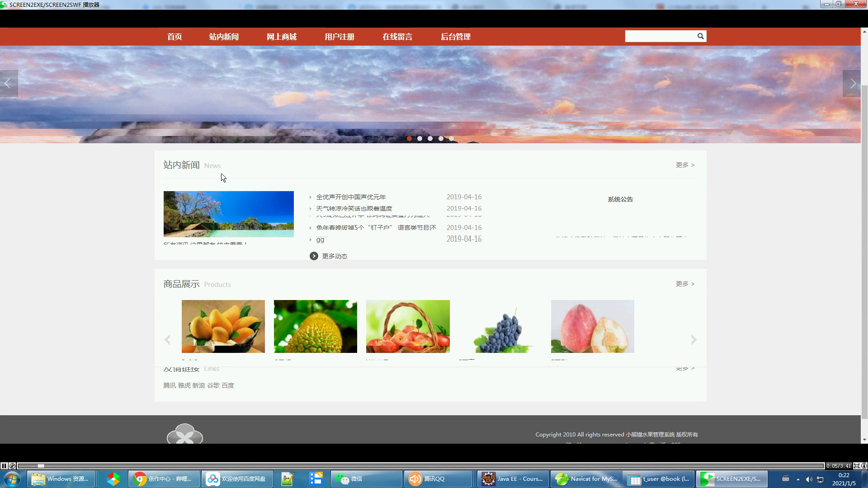The image size is (868, 488).
Task: Open 雅虎 friendly link
Action: (184, 385)
